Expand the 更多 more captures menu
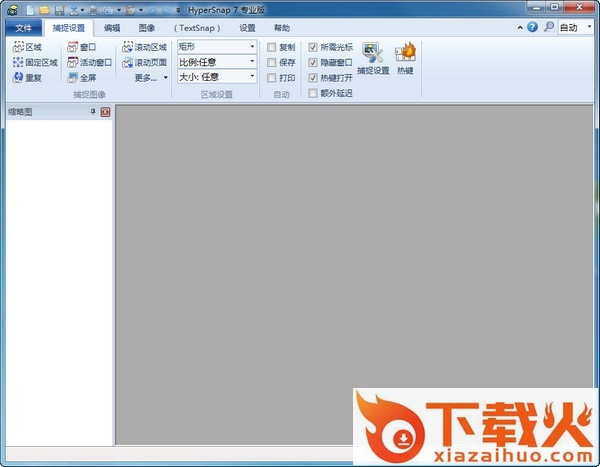The image size is (600, 467). (151, 77)
